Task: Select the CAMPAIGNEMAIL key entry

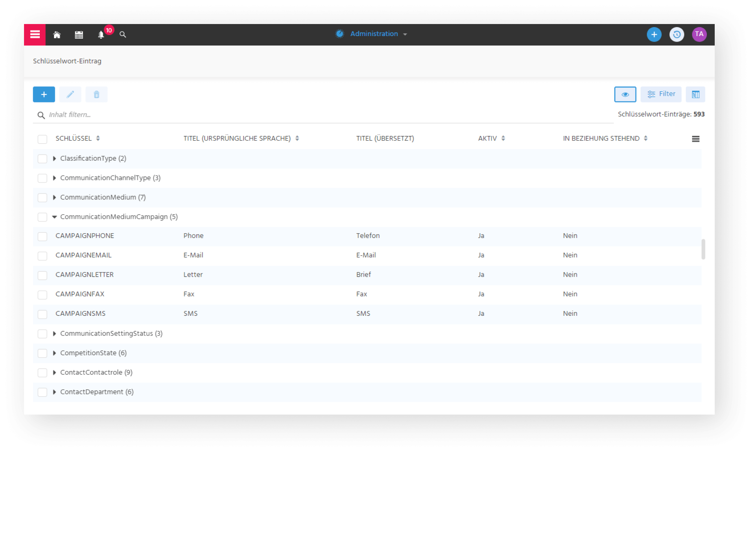Action: pos(83,255)
